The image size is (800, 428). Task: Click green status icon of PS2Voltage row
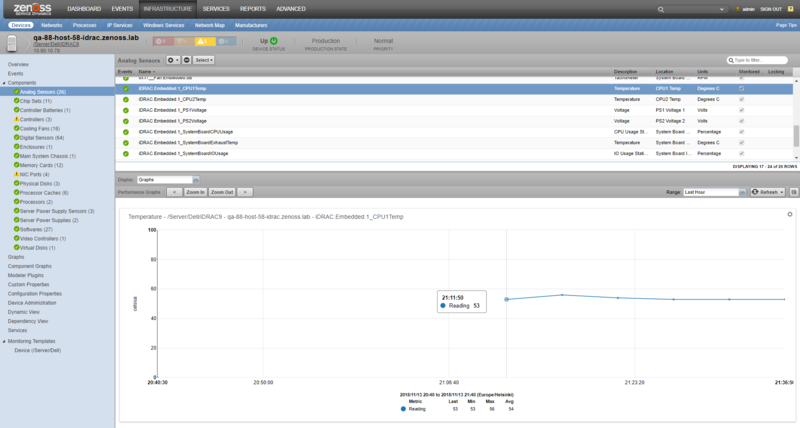click(126, 121)
